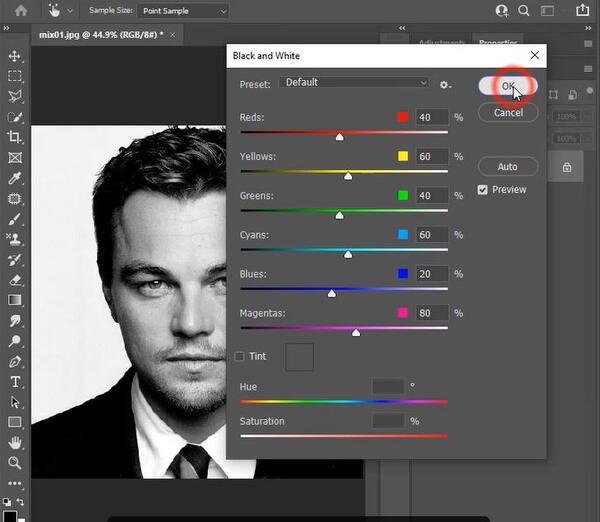Image resolution: width=600 pixels, height=522 pixels.
Task: Select the Quick Selection tool
Action: pyautogui.click(x=15, y=117)
